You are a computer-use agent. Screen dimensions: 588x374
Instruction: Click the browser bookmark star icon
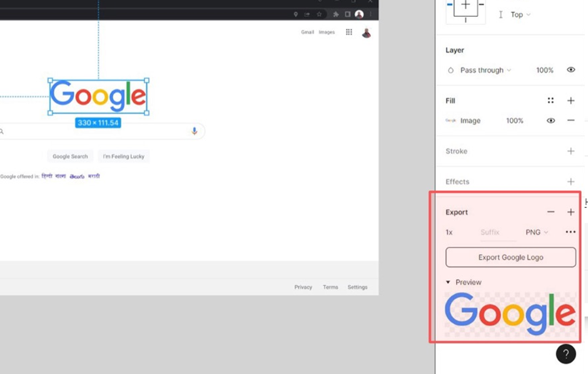(319, 14)
